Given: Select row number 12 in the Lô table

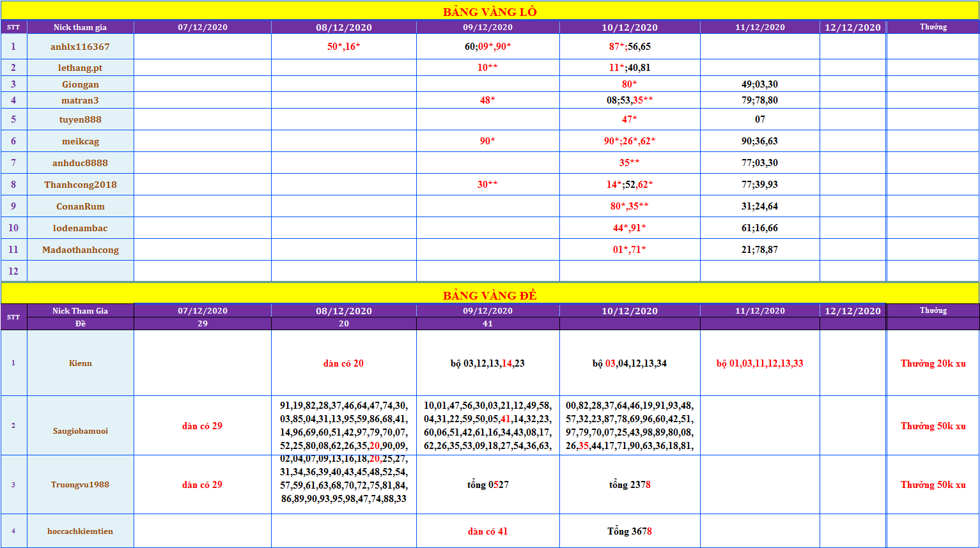Looking at the screenshot, I should click(x=13, y=271).
